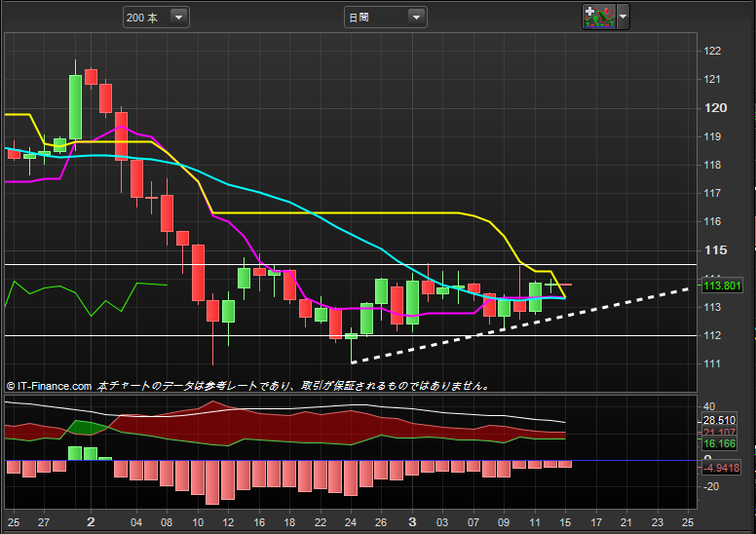Click the 28.510 indicator value label
This screenshot has height=534, width=756.
tap(719, 420)
